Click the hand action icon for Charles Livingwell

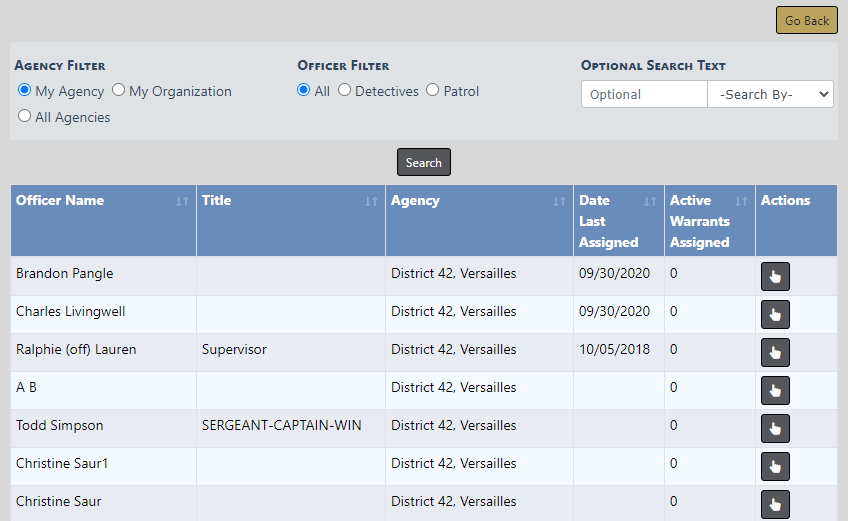775,315
